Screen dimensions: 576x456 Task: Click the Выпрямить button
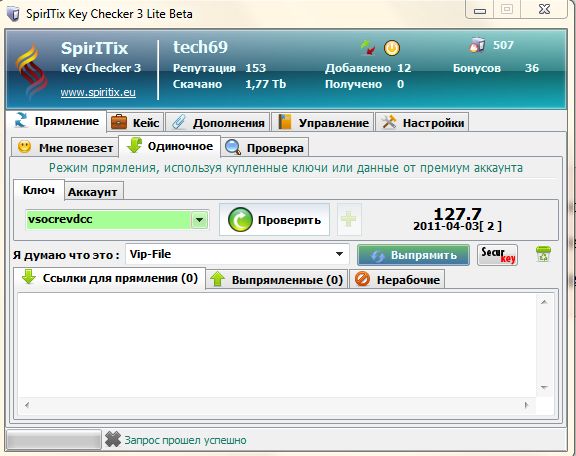[x=413, y=255]
